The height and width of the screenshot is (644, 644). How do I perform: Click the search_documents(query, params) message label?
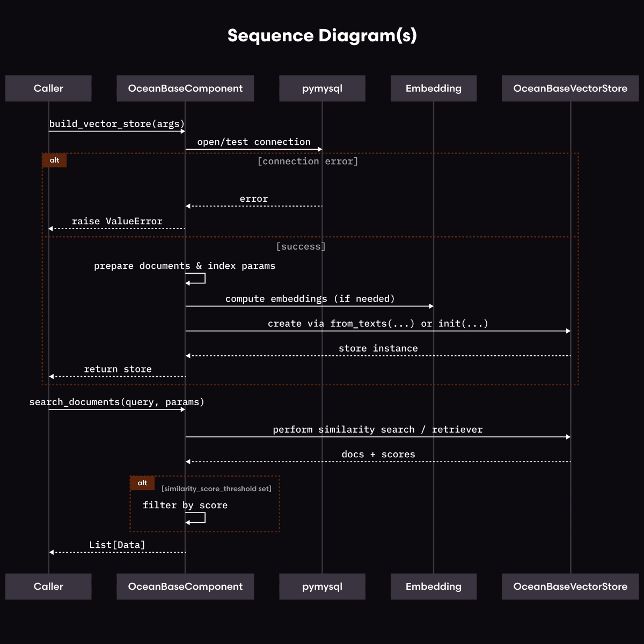(x=117, y=402)
